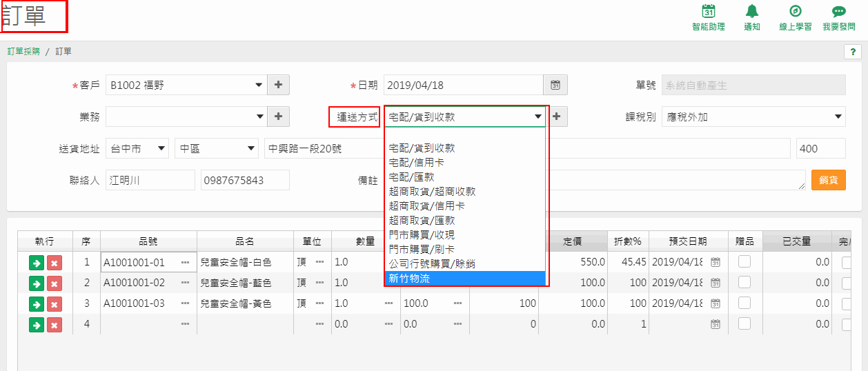The height and width of the screenshot is (371, 868).
Task: Edit contact name field 江明川
Action: 150,180
